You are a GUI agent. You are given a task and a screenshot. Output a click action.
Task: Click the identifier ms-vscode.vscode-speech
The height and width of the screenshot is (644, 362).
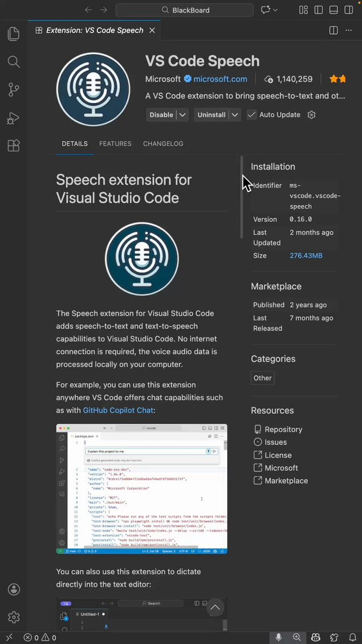pos(315,196)
